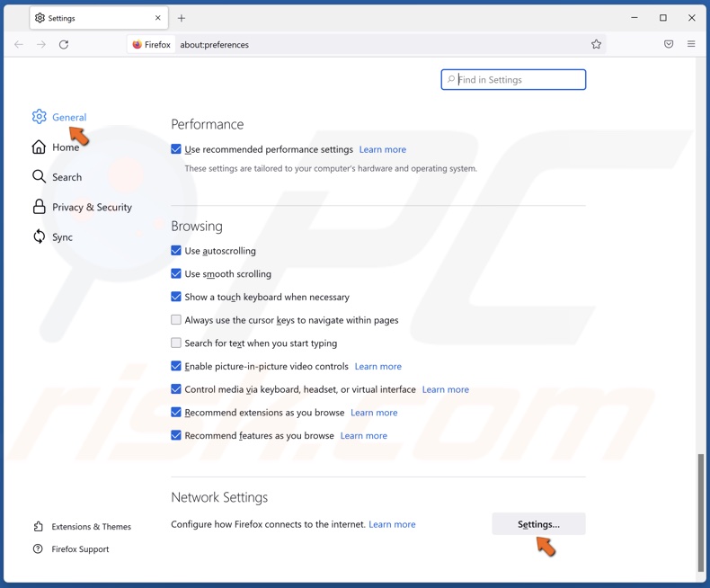
Task: Click the Firefox Support question mark icon
Action: [x=38, y=549]
